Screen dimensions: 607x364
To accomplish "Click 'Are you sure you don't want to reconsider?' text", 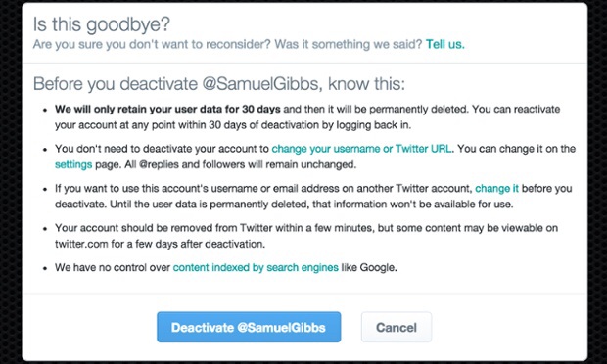I will 152,44.
